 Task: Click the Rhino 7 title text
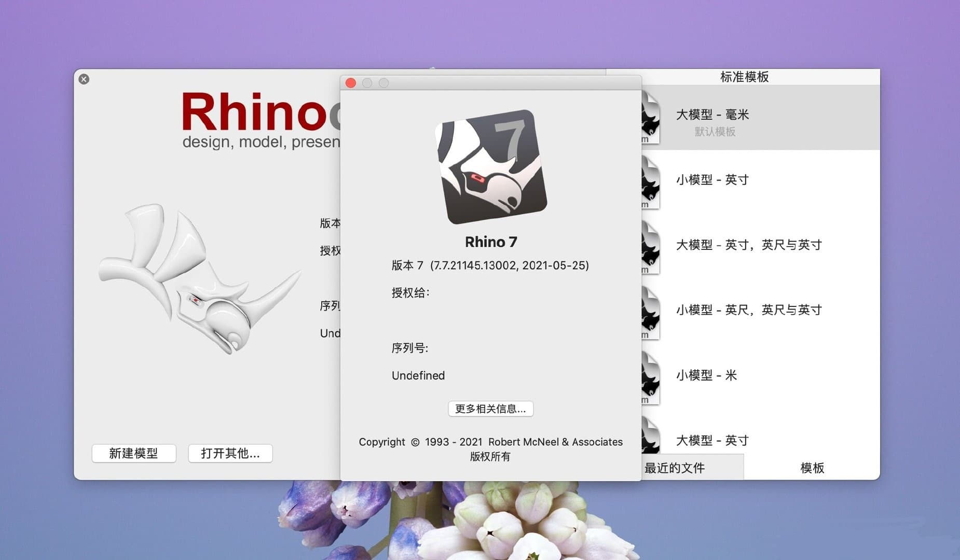[x=491, y=242]
